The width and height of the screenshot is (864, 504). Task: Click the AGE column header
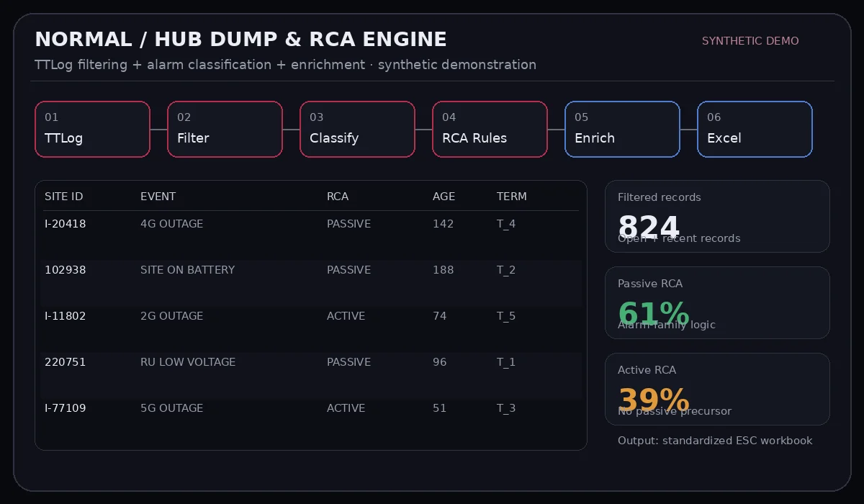click(x=444, y=197)
